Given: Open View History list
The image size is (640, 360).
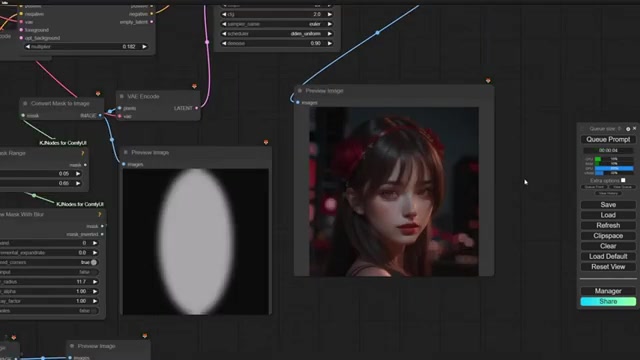Looking at the screenshot, I should click(608, 193).
